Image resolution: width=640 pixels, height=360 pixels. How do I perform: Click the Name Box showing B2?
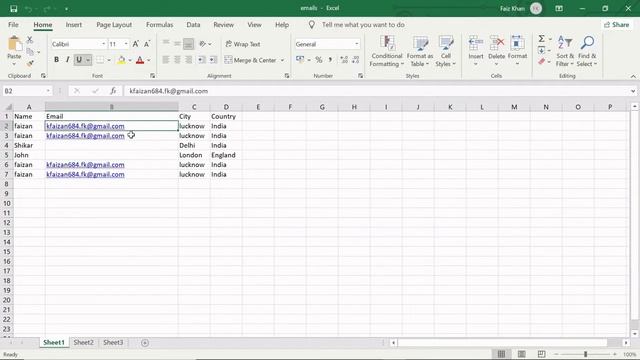coord(27,91)
